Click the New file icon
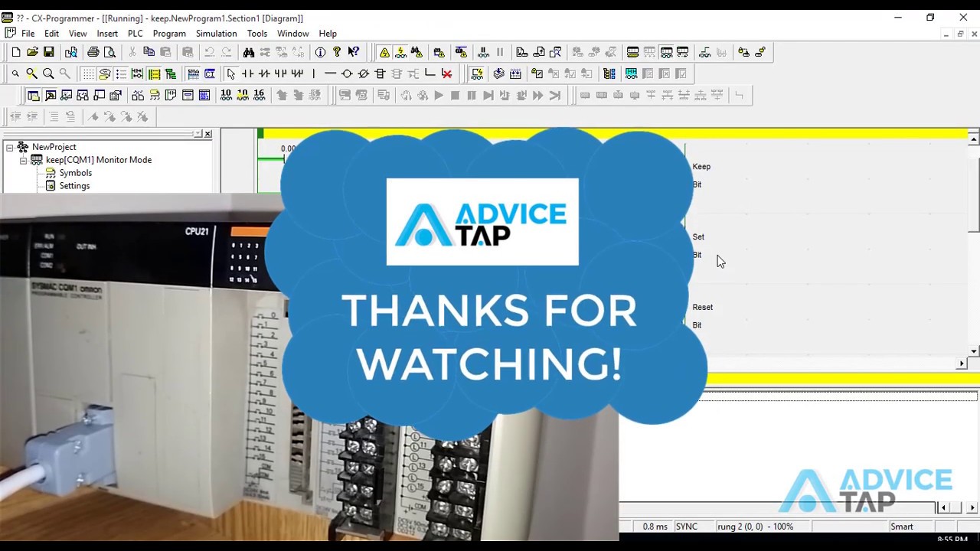Screen dimensions: 980x551 [x=15, y=52]
